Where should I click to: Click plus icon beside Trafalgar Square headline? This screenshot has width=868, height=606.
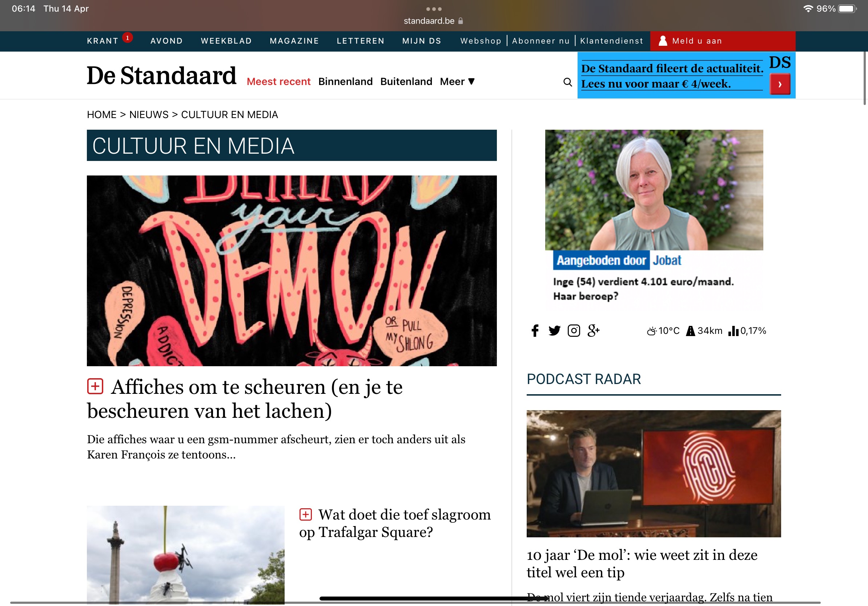click(x=305, y=514)
